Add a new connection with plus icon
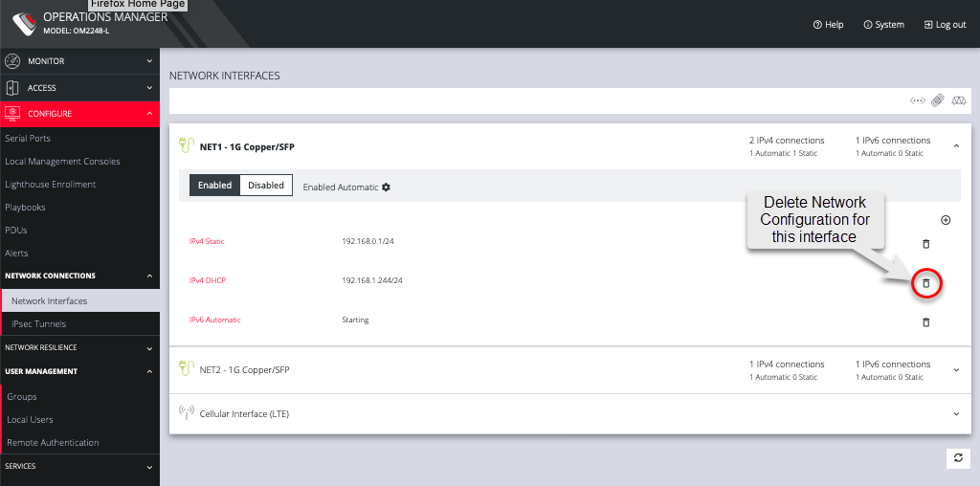The width and height of the screenshot is (980, 486). [946, 220]
